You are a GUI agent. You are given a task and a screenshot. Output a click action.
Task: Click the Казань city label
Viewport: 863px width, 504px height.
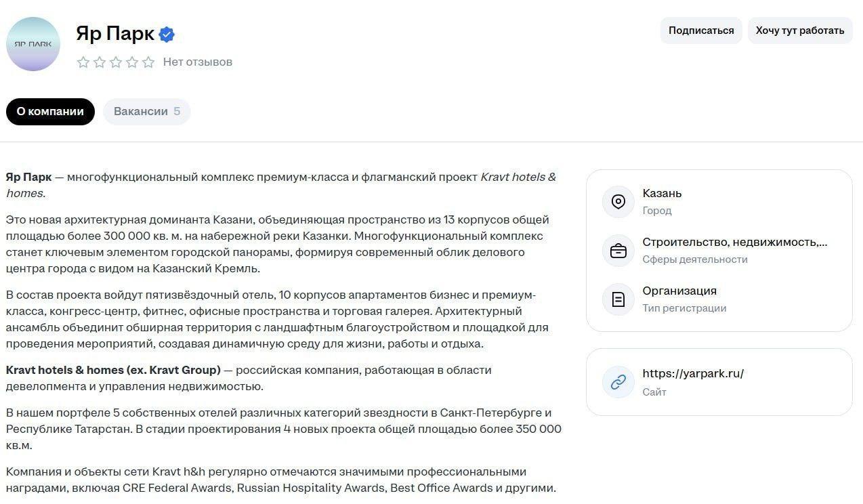[x=662, y=194]
